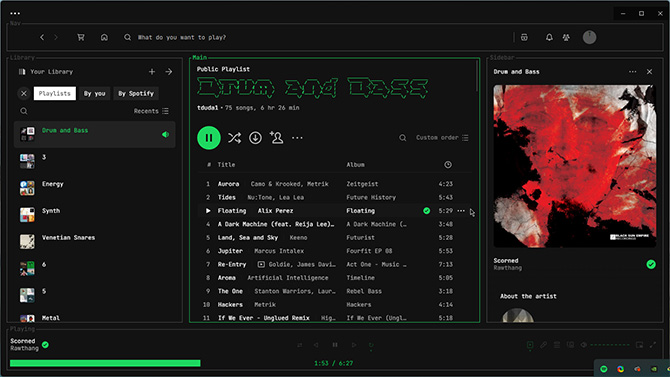Image resolution: width=670 pixels, height=377 pixels.
Task: Close the Drum and Bass sidebar
Action: pyautogui.click(x=649, y=72)
